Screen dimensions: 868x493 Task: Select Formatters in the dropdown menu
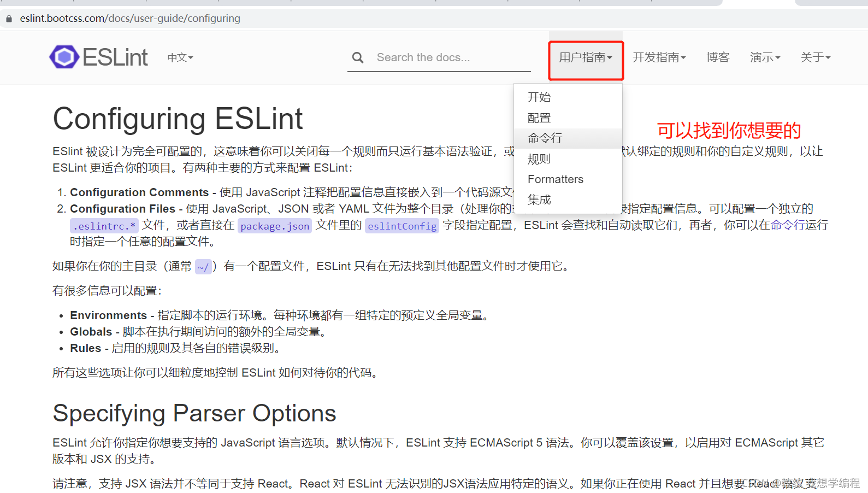tap(568, 179)
